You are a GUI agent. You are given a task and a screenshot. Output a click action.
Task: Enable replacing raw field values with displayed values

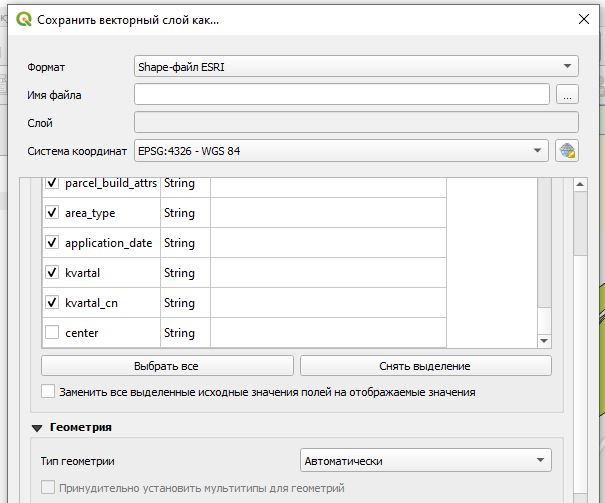48,391
